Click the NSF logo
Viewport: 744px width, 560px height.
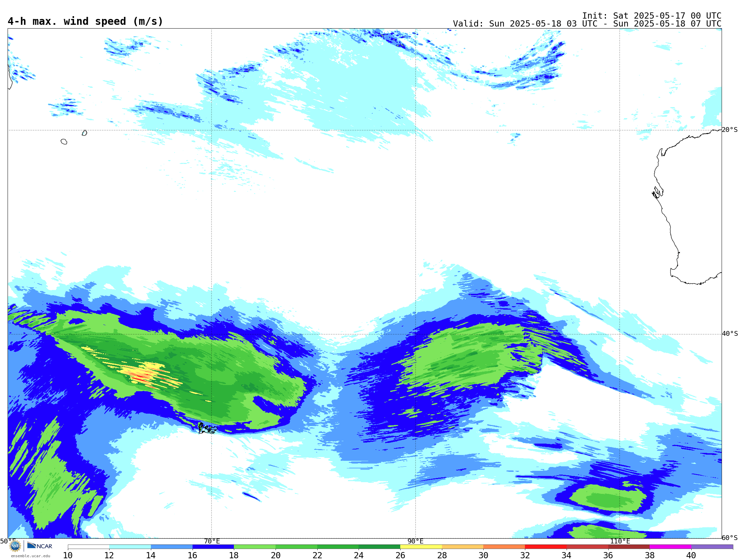15,546
